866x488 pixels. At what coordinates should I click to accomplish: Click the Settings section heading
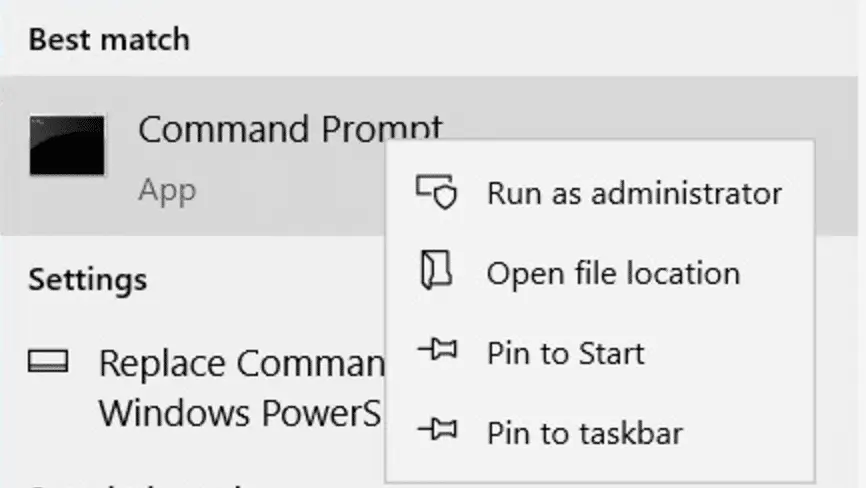(88, 277)
